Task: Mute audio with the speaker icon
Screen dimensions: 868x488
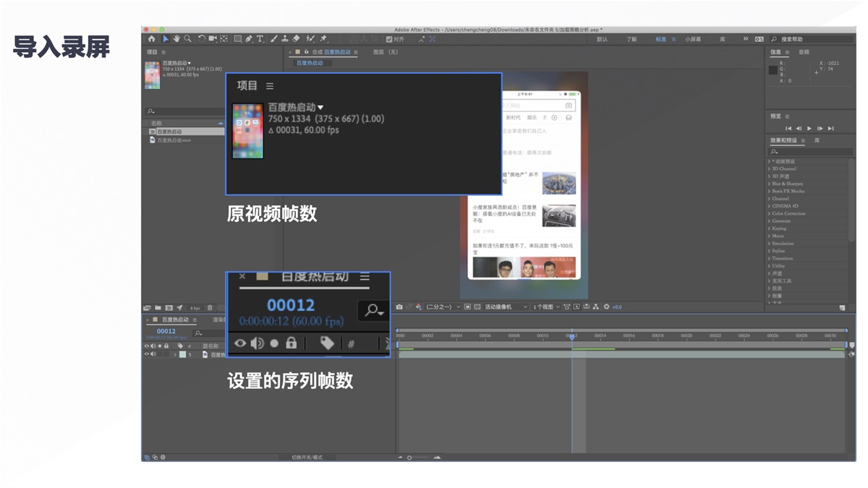Action: point(154,353)
